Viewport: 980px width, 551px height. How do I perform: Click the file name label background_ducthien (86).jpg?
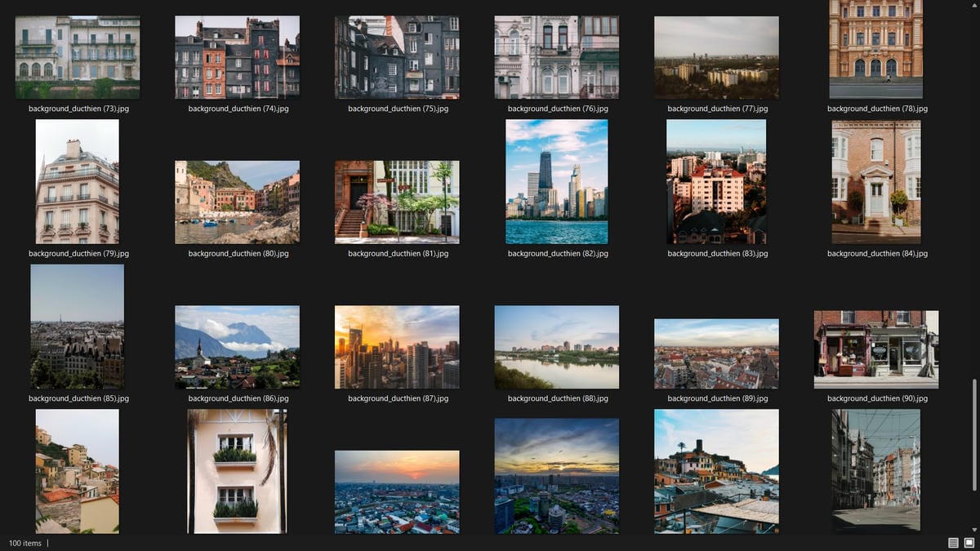pyautogui.click(x=238, y=399)
